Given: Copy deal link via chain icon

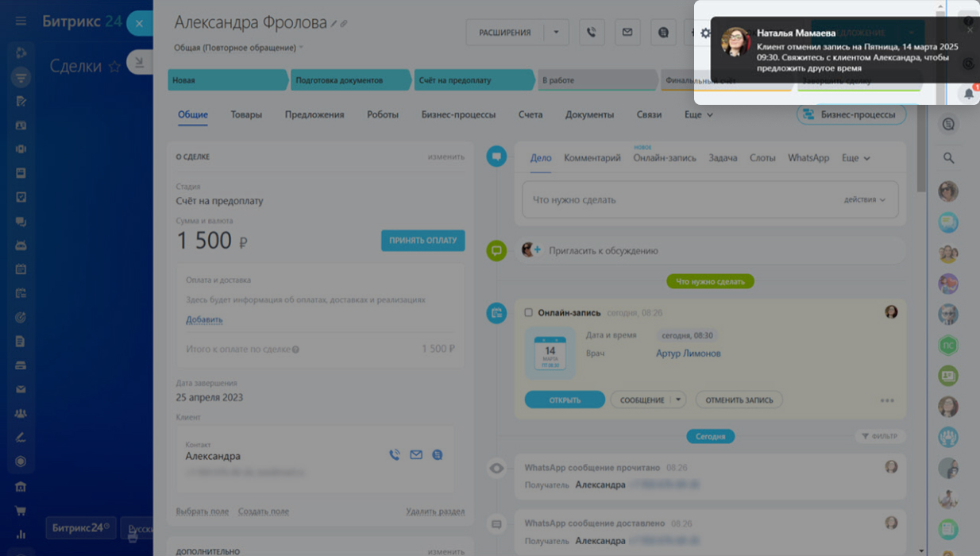Looking at the screenshot, I should (344, 24).
